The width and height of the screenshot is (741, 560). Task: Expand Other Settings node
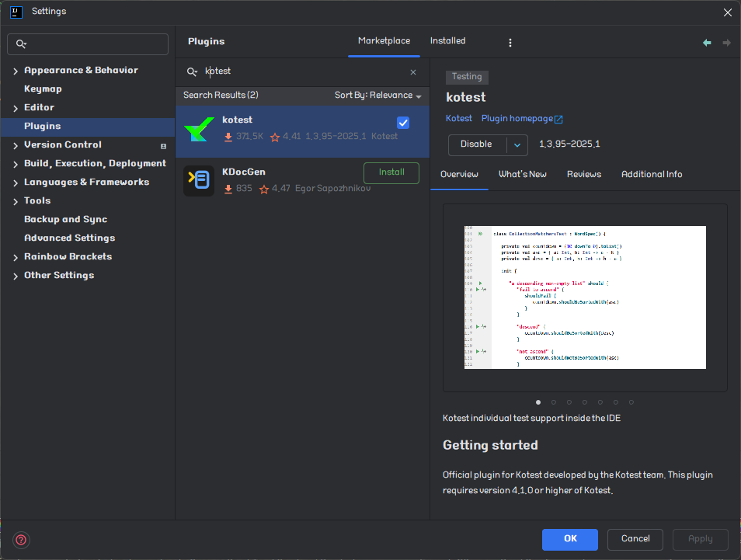[16, 276]
